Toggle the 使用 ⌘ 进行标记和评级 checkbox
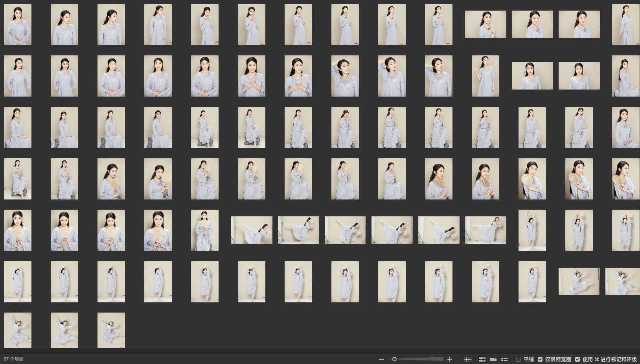Viewport: 640px width, 364px height. click(x=577, y=359)
